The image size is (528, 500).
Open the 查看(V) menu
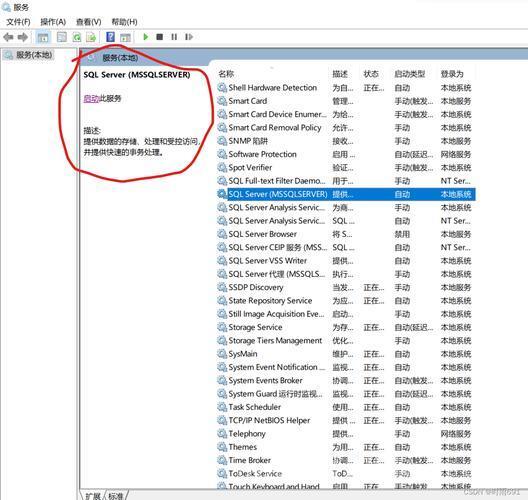(89, 22)
